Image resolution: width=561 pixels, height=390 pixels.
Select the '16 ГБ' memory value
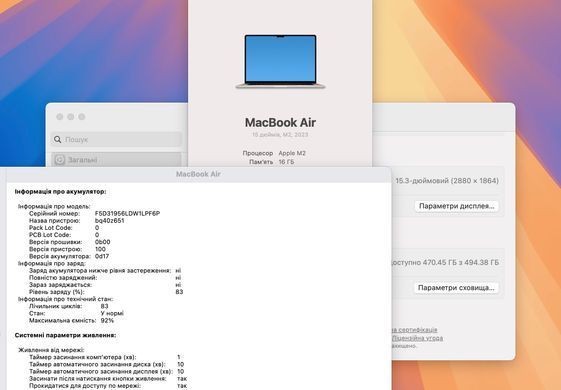(286, 162)
